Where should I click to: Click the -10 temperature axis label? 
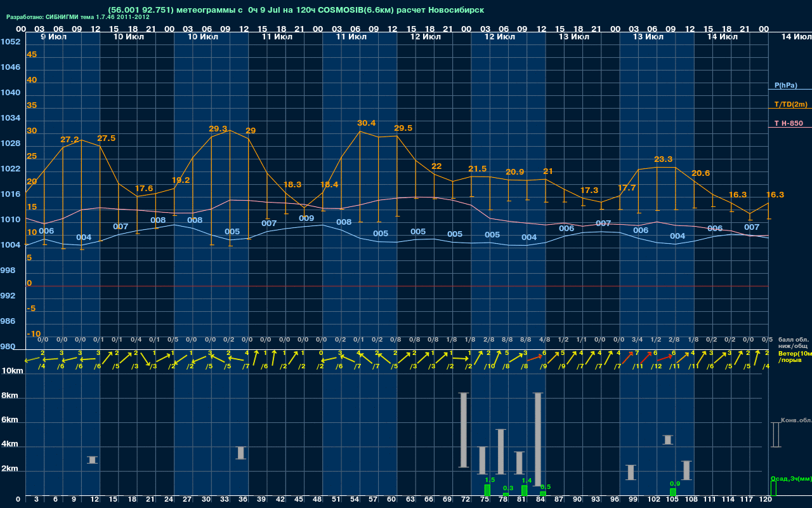pos(34,334)
